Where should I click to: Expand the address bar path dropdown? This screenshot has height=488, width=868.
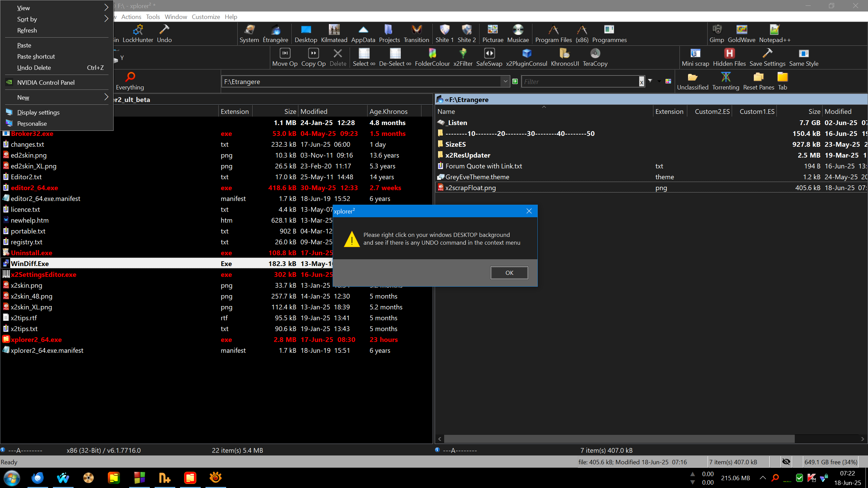coord(505,81)
